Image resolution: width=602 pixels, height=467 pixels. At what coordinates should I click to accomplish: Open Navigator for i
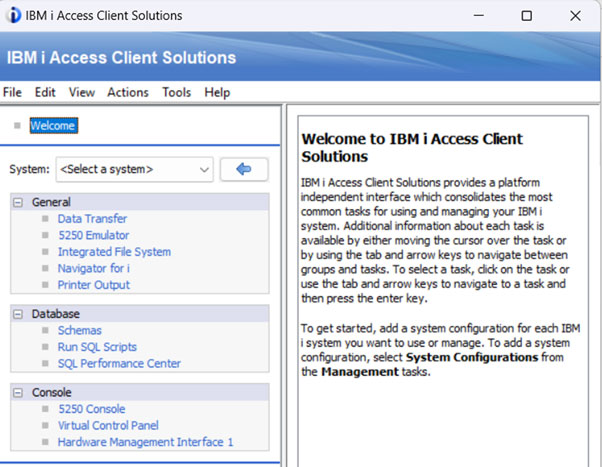coord(94,269)
